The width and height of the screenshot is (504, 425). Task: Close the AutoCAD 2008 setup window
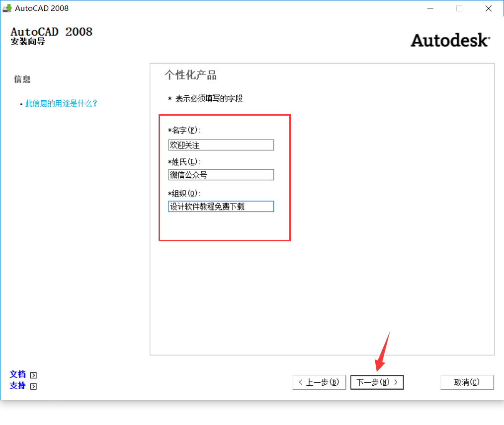tap(489, 8)
